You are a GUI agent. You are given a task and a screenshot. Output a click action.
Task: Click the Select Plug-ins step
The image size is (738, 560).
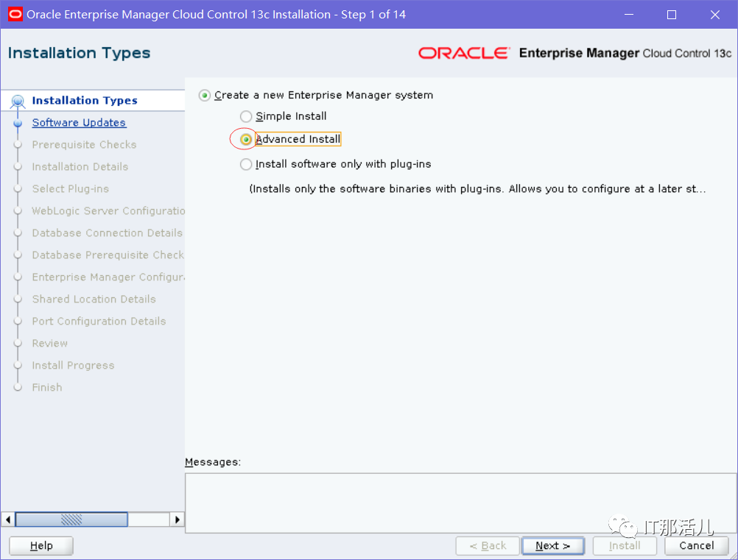pos(71,189)
